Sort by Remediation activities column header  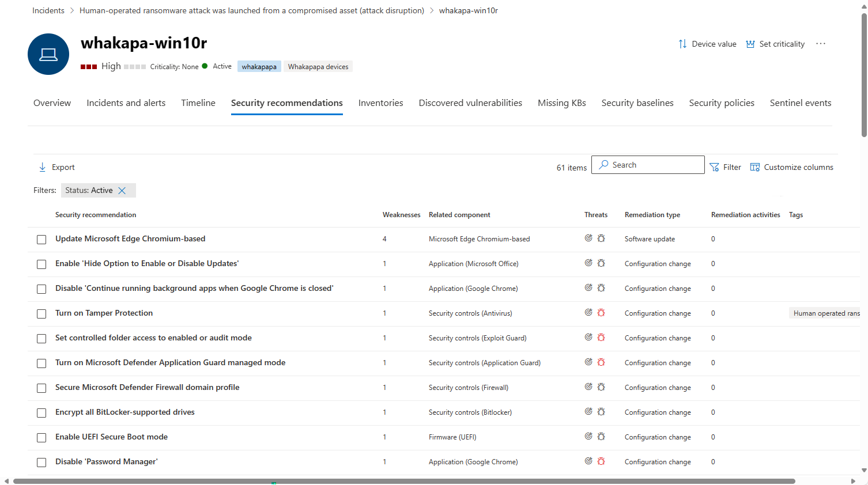[746, 215]
